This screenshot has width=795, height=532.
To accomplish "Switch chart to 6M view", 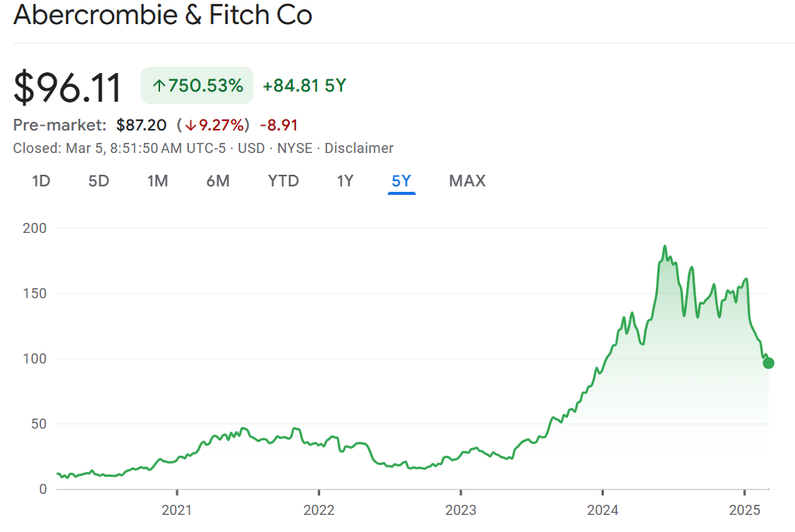I will [218, 181].
